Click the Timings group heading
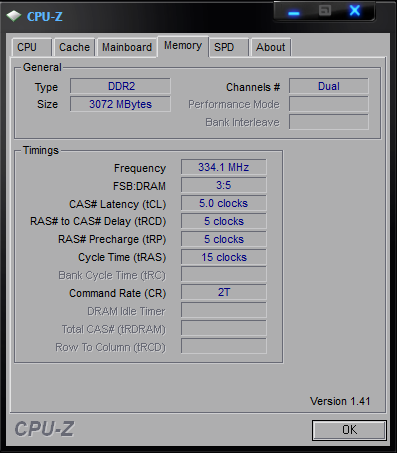 41,150
